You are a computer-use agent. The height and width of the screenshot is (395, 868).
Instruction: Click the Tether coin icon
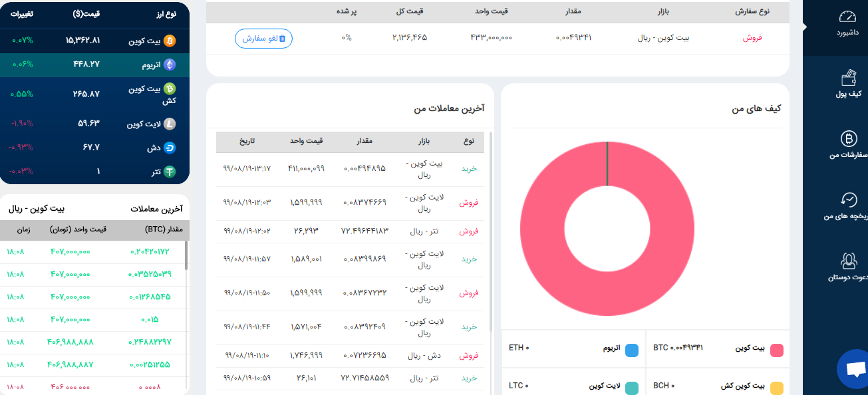(170, 172)
